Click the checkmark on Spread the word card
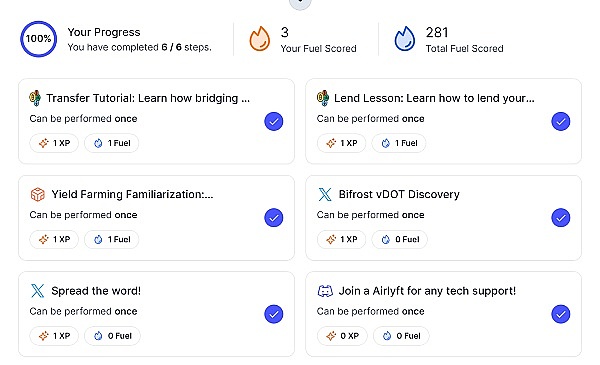The height and width of the screenshot is (365, 600). click(274, 314)
